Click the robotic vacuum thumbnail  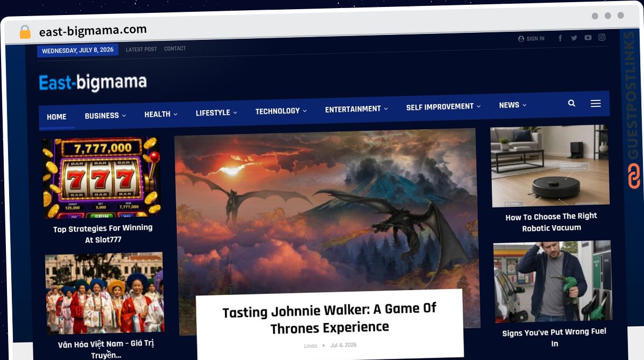click(550, 166)
